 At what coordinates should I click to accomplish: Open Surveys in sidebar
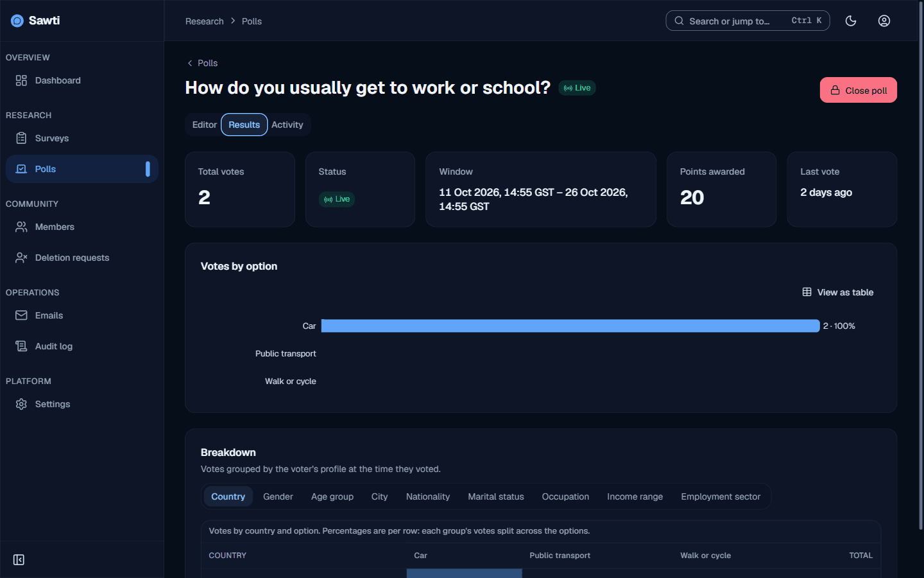click(x=81, y=138)
